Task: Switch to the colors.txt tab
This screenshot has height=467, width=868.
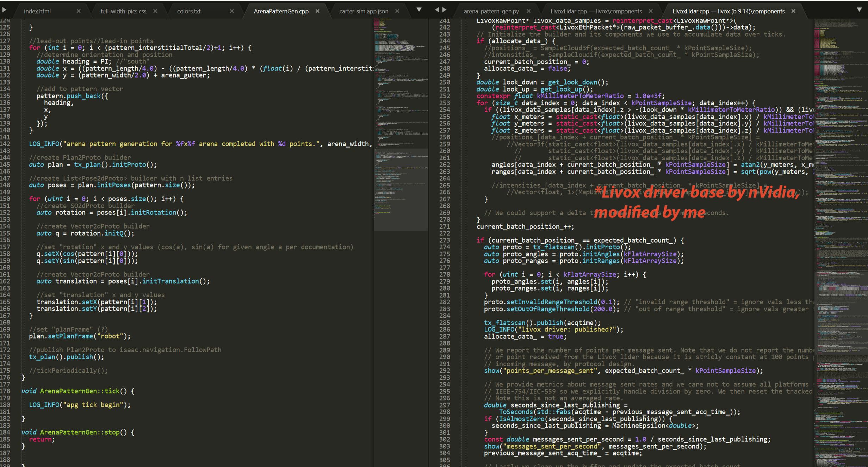Action: [189, 11]
